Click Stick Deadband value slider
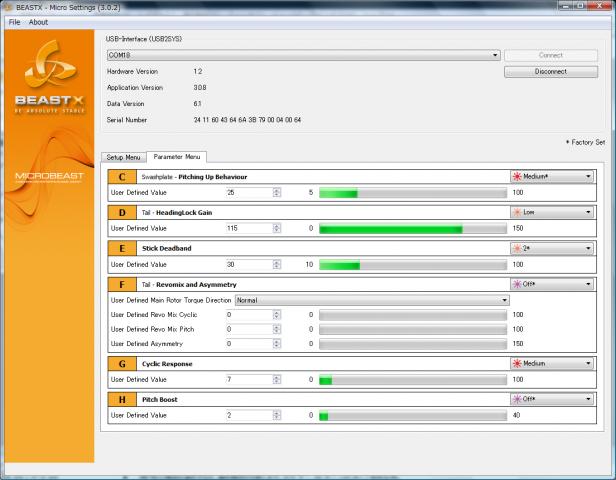The height and width of the screenshot is (480, 616). point(413,265)
